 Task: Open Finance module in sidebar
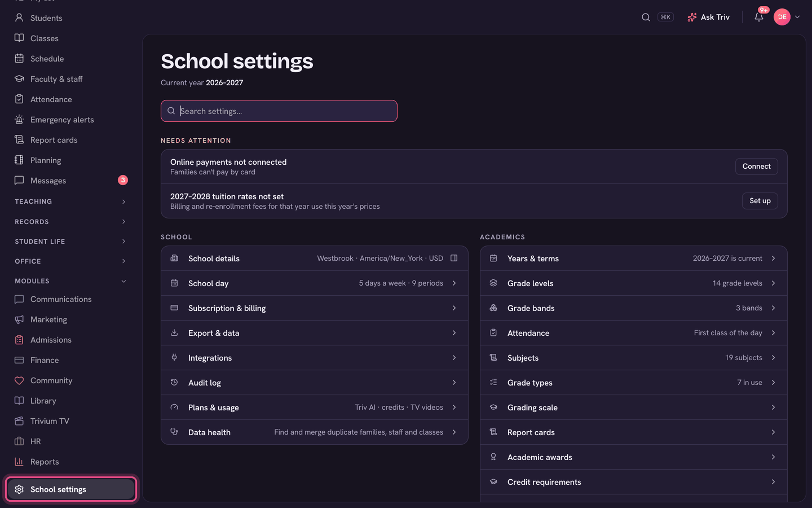70,360
